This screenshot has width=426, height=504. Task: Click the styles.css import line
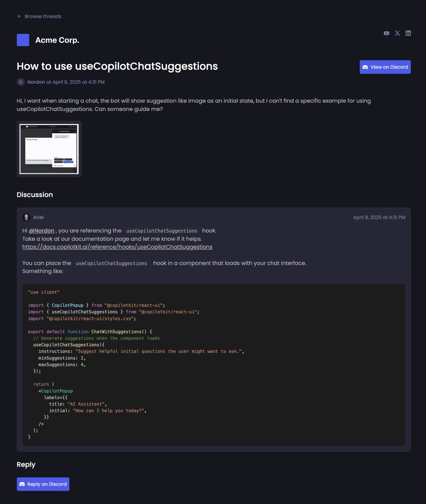(82, 319)
